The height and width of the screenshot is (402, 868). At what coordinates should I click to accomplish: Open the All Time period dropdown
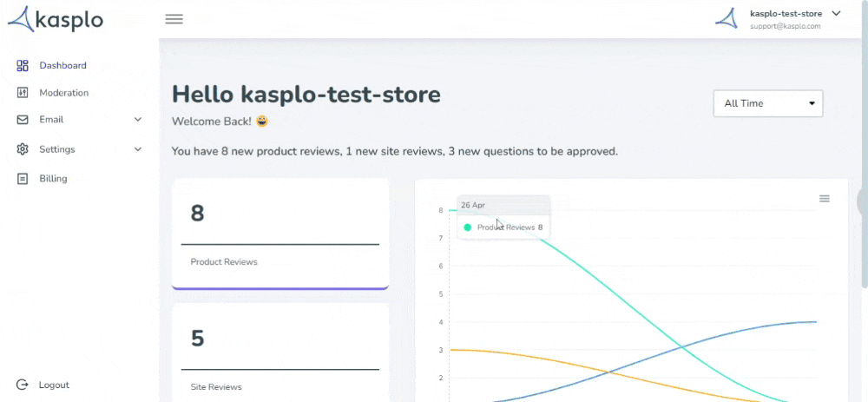tap(768, 103)
